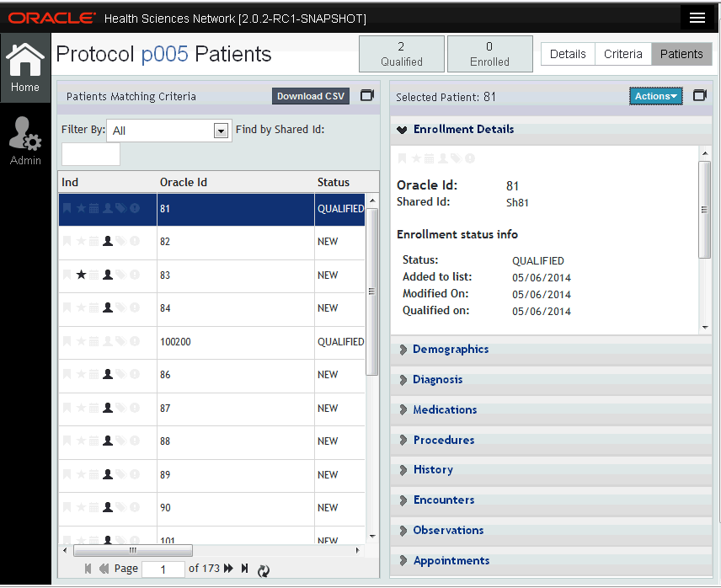Image resolution: width=721 pixels, height=588 pixels.
Task: Expand the Procedures section
Action: point(403,441)
